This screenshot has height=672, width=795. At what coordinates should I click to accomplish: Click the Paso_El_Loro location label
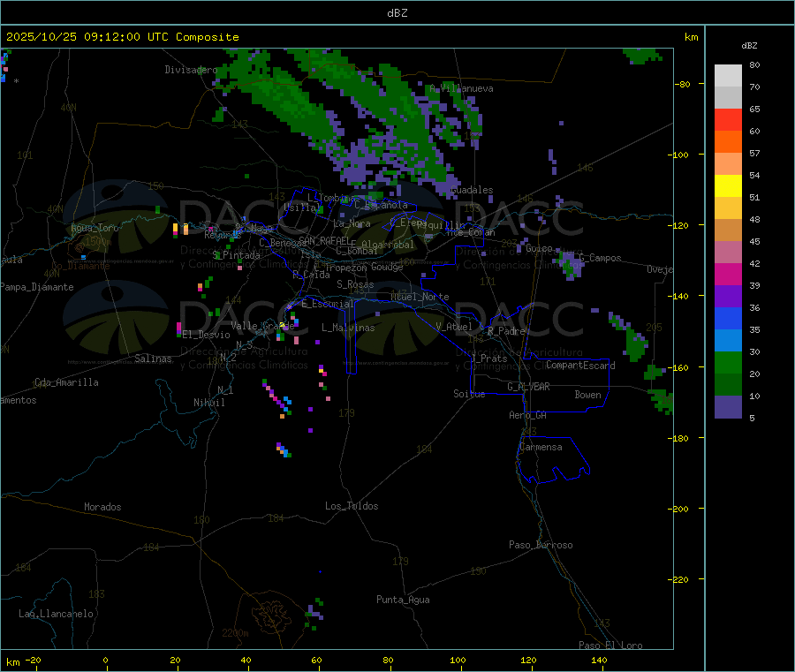pos(610,646)
